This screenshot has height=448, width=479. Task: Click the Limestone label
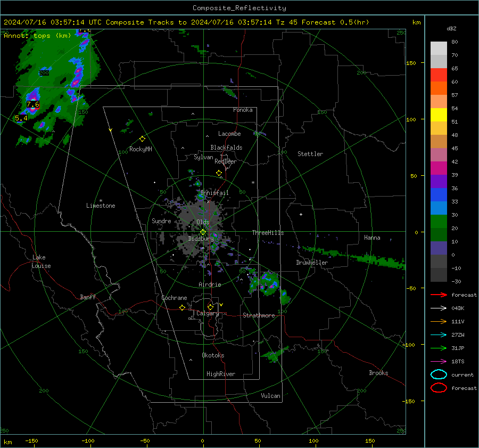point(101,206)
